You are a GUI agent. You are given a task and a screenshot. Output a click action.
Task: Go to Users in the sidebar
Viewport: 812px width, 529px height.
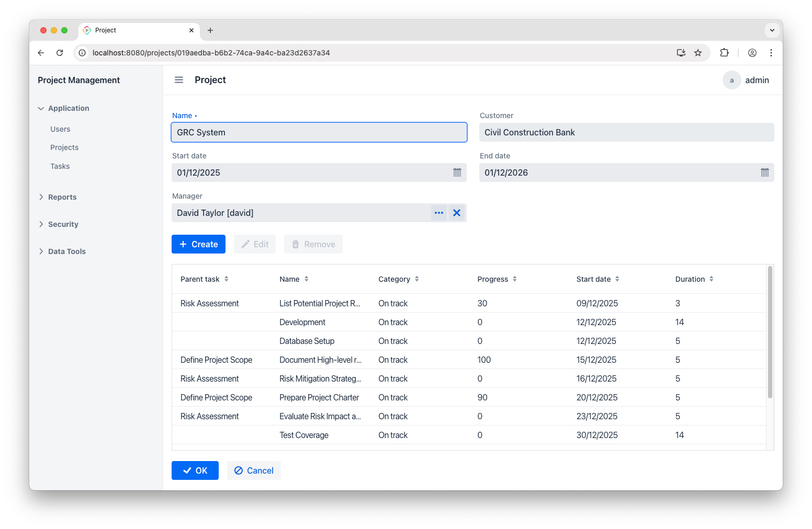[60, 129]
